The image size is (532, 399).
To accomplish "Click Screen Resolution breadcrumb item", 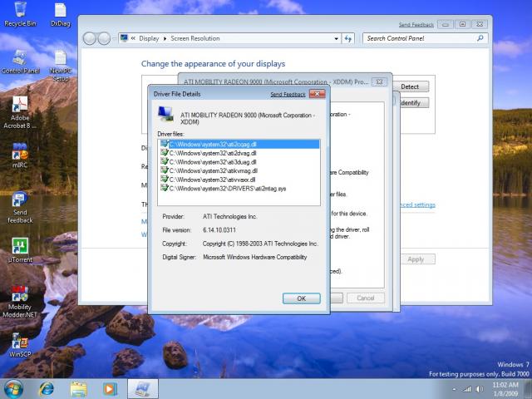I will pyautogui.click(x=195, y=38).
